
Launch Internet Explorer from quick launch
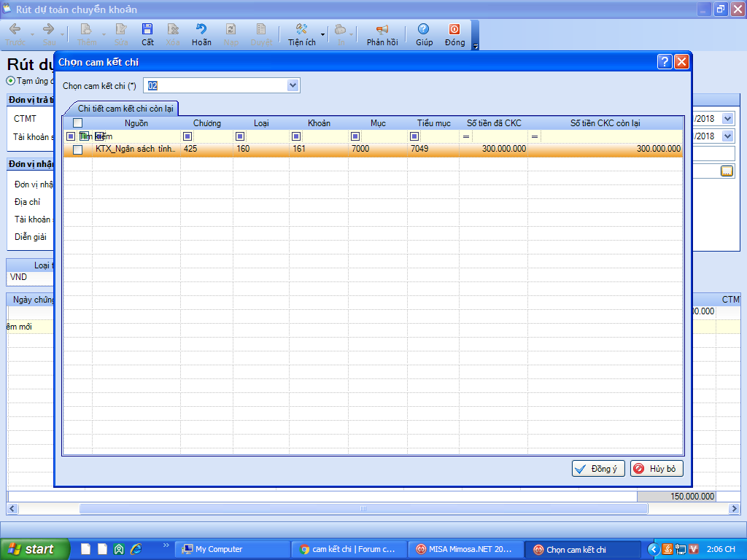tap(135, 549)
